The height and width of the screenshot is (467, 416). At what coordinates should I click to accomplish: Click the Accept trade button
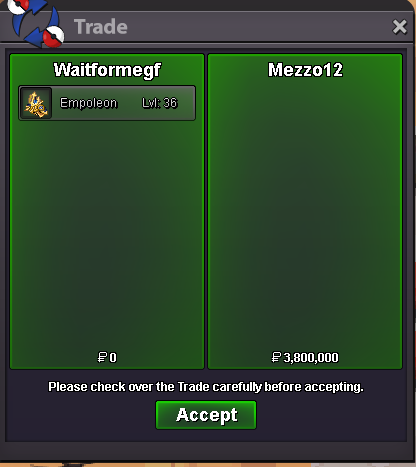click(206, 415)
